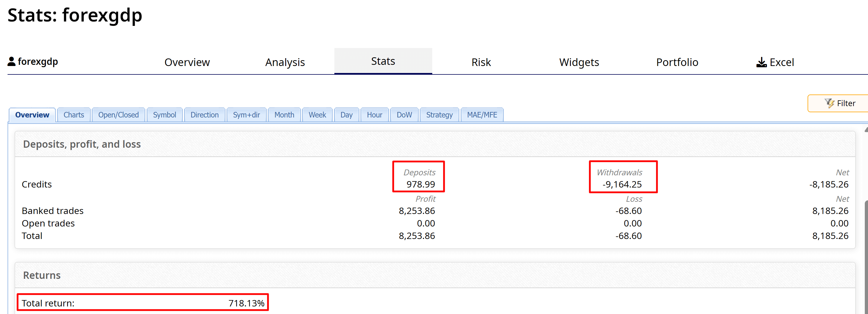Click the Profit column header

coord(425,199)
